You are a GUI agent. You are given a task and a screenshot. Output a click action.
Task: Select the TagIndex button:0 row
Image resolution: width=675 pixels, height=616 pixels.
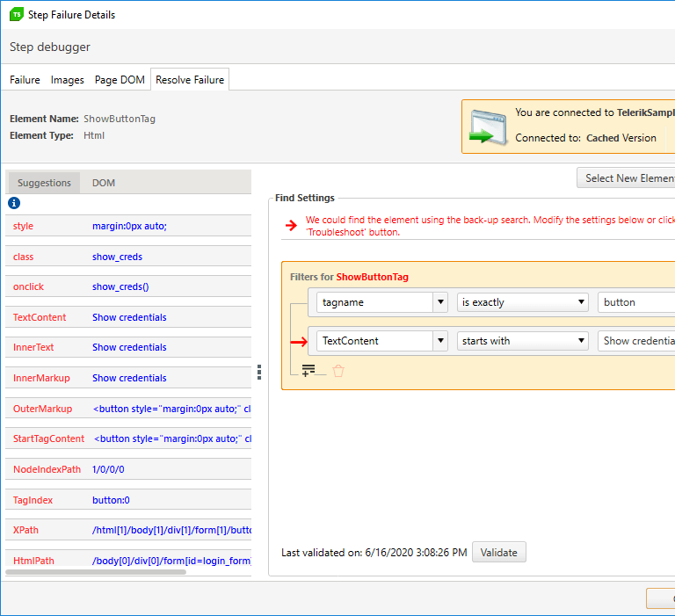(x=128, y=500)
